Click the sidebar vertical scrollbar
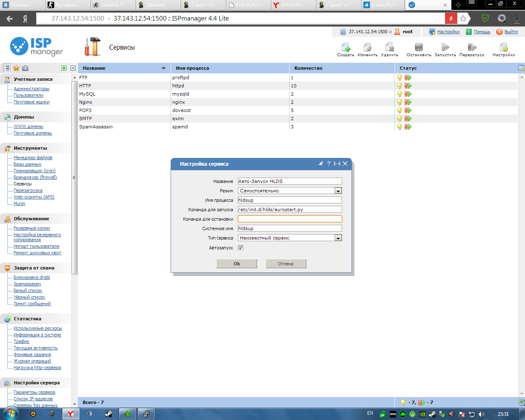 [x=74, y=177]
